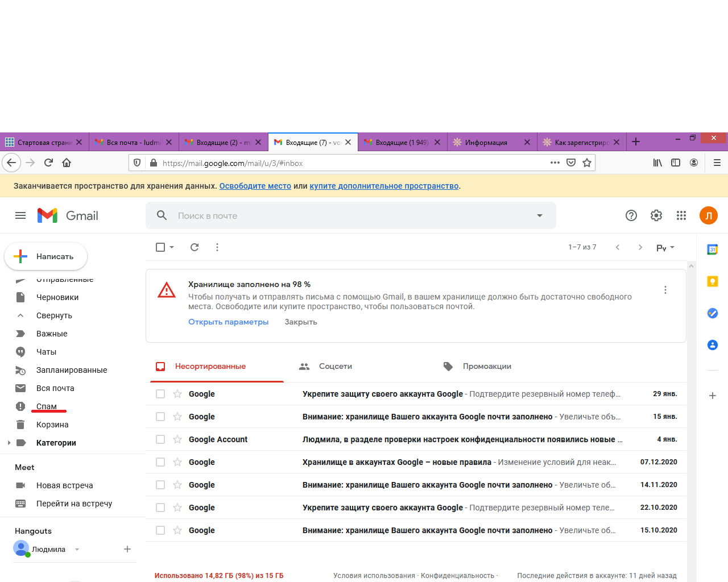The image size is (728, 582).
Task: Open Contacts side panel icon
Action: [x=713, y=345]
